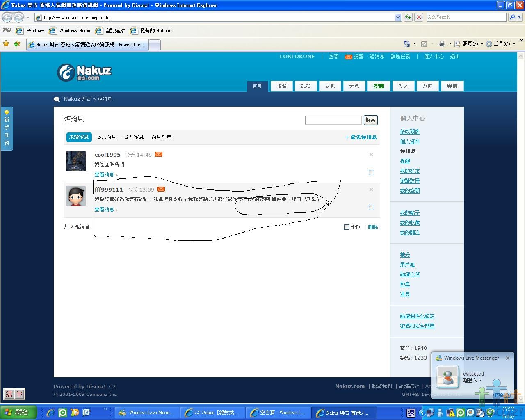This screenshot has width=525, height=420.
Task: Expand the 新手任務 side tab
Action: click(x=7, y=128)
